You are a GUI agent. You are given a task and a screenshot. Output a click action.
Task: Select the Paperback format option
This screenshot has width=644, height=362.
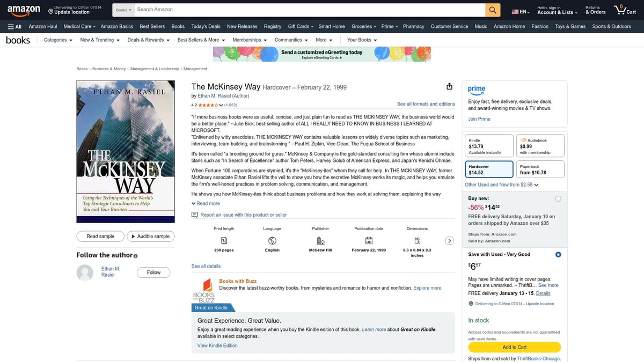[540, 169]
